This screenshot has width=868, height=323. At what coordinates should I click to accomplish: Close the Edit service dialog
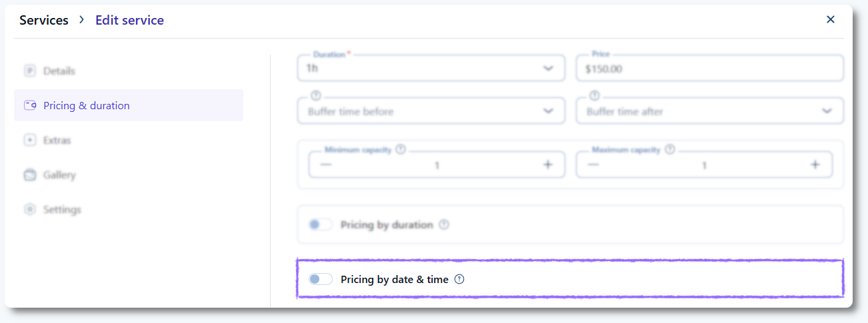831,19
